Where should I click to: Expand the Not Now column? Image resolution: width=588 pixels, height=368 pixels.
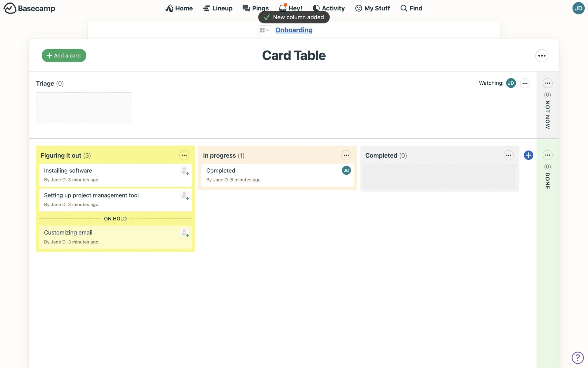547,115
